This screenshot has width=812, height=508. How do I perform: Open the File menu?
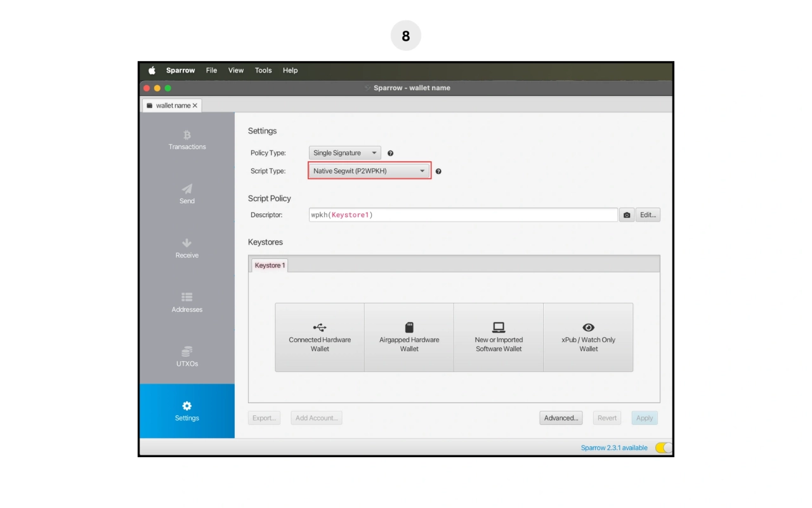211,70
